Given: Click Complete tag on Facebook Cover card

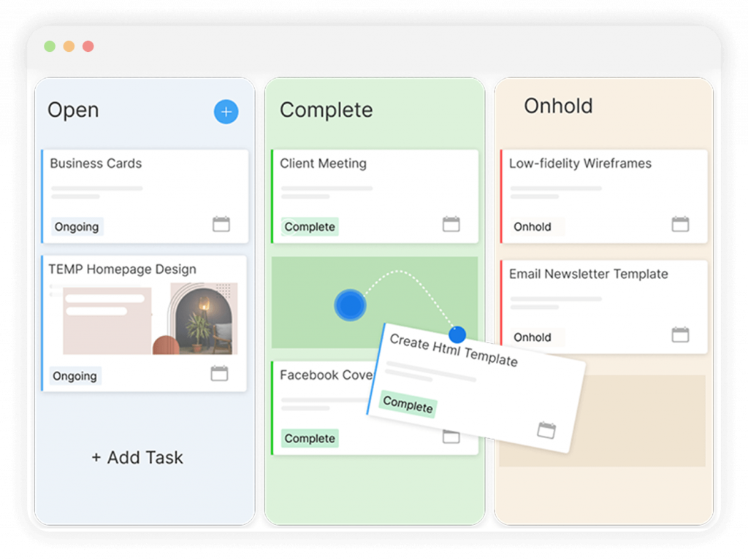Looking at the screenshot, I should (x=310, y=438).
